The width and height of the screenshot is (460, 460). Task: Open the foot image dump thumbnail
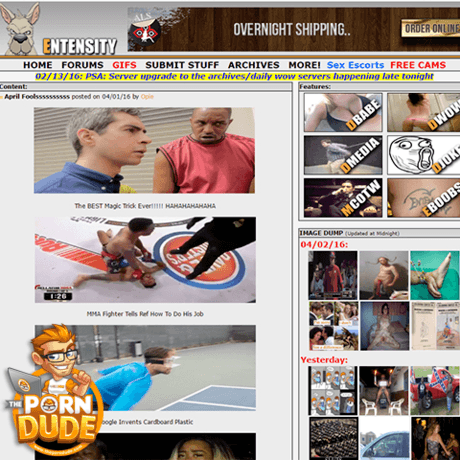(x=435, y=275)
